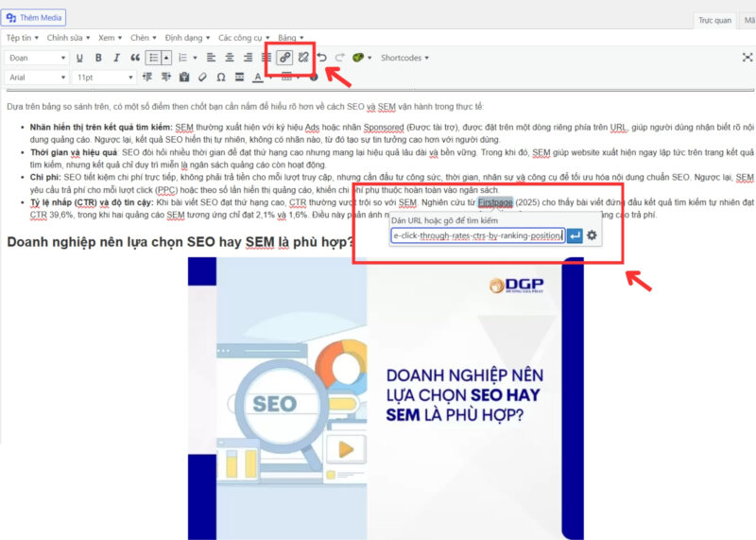Click the bold text Tỷ lệ nhấp (CTR) và độ tin cậy

tap(92, 202)
